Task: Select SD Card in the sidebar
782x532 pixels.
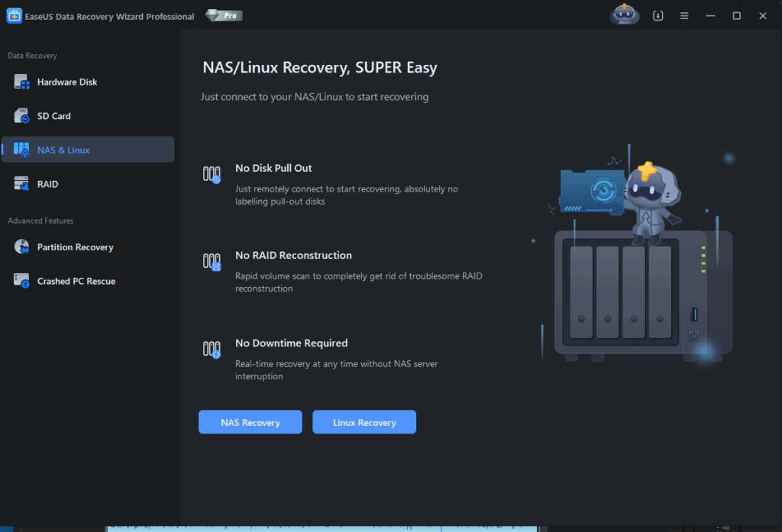Action: [x=88, y=116]
